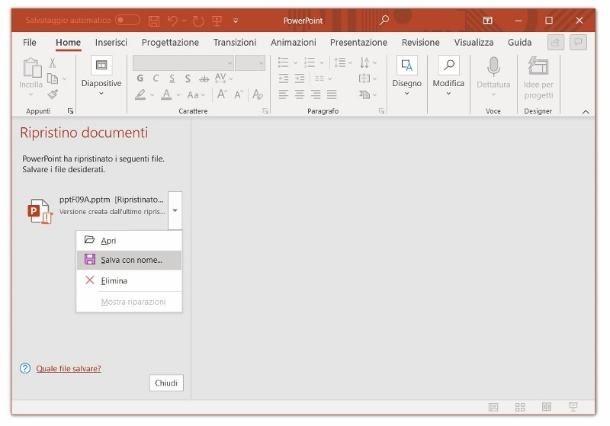Collapse the ribbon with the chevron
Screen dimensions: 610x426
585,112
